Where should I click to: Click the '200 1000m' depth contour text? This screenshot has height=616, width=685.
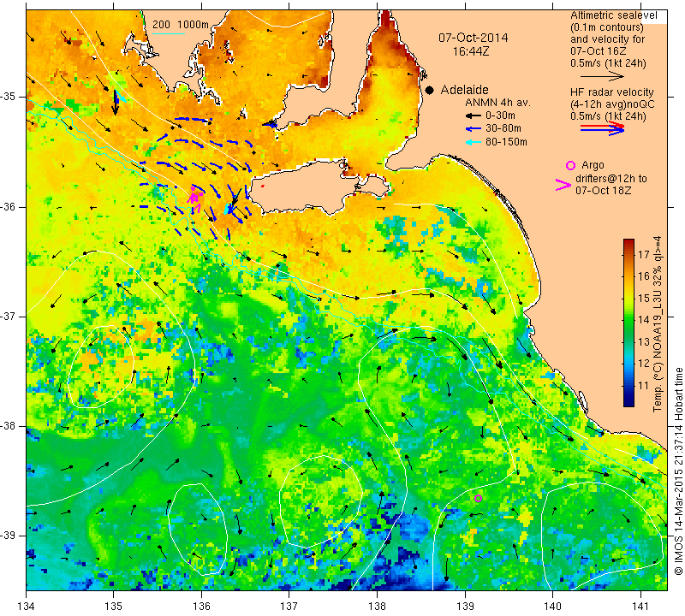coord(181,25)
